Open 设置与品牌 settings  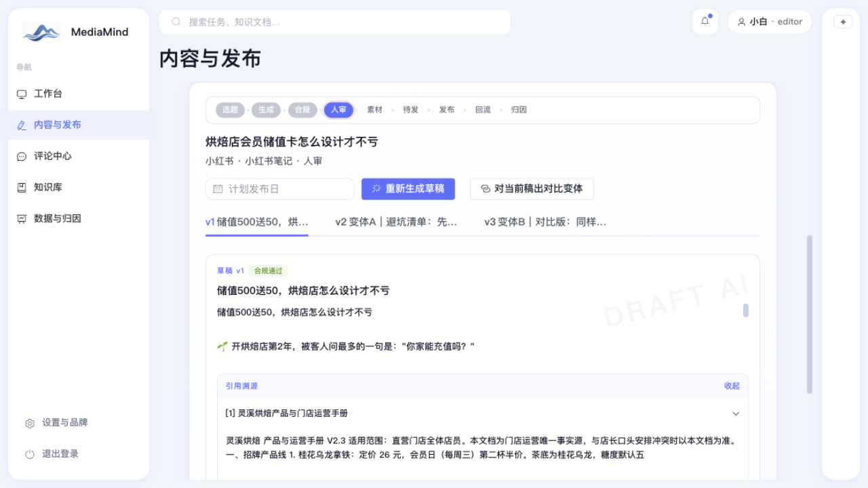(x=79, y=423)
